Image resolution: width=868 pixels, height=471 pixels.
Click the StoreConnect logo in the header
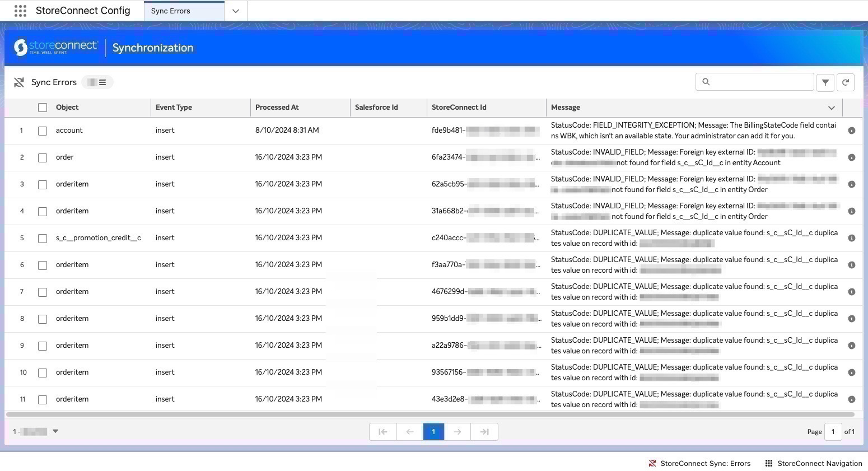coord(55,48)
